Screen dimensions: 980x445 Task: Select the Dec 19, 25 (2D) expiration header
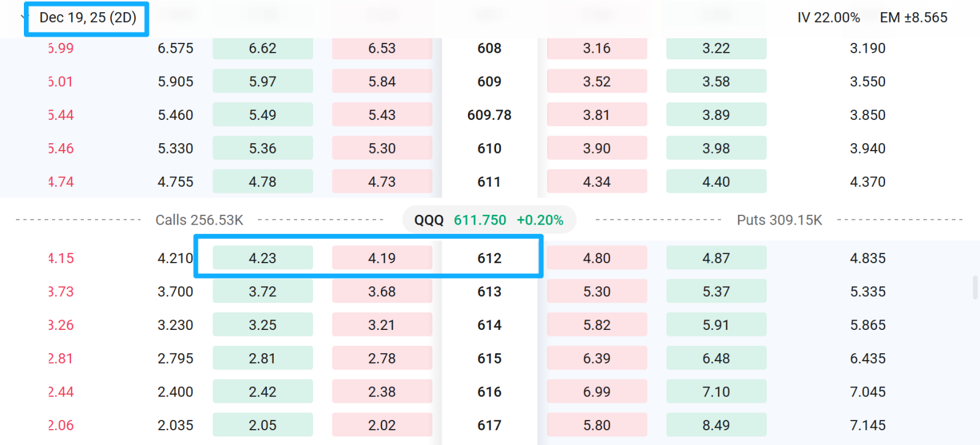pyautogui.click(x=88, y=18)
